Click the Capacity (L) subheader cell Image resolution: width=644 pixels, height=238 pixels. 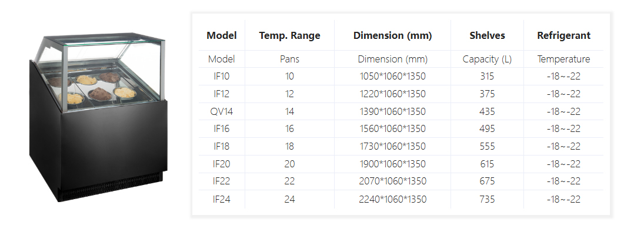click(487, 59)
